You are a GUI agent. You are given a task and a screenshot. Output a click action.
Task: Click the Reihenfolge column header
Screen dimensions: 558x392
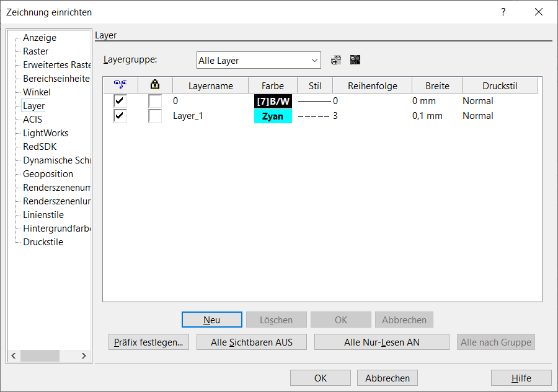coord(372,85)
